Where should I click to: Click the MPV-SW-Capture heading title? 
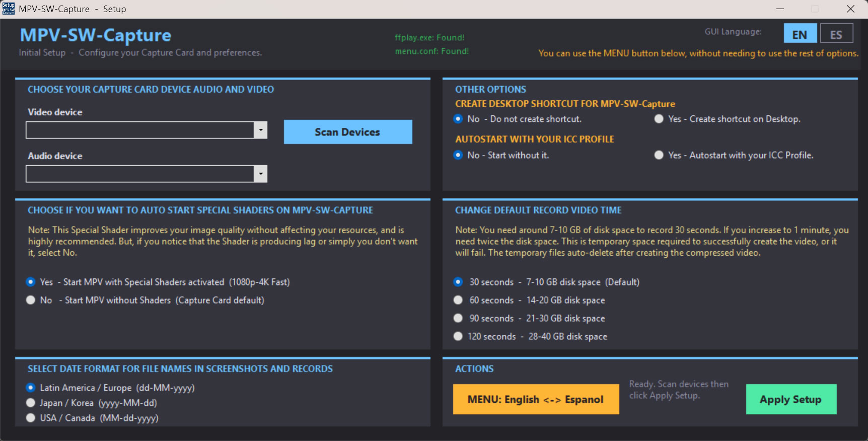click(x=96, y=35)
